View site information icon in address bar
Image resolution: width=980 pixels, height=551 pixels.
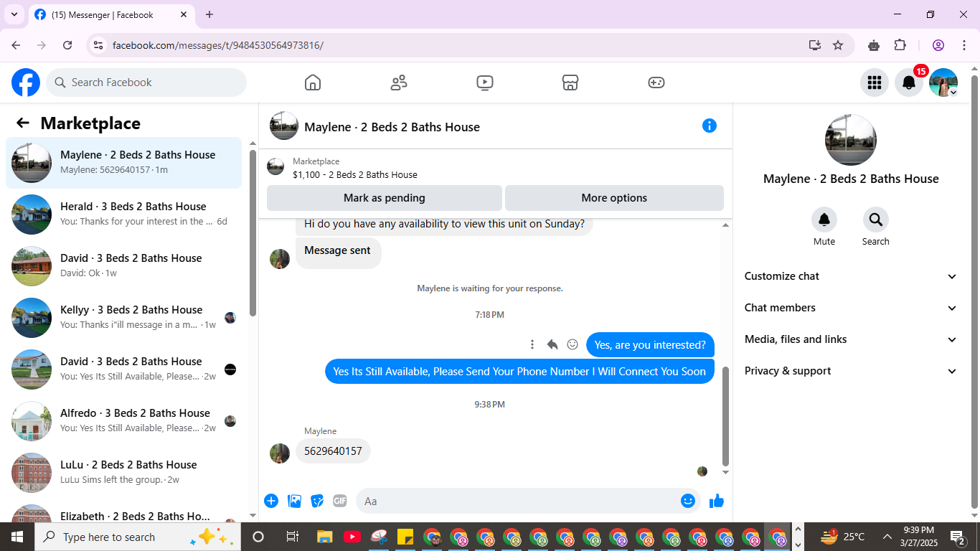click(100, 45)
